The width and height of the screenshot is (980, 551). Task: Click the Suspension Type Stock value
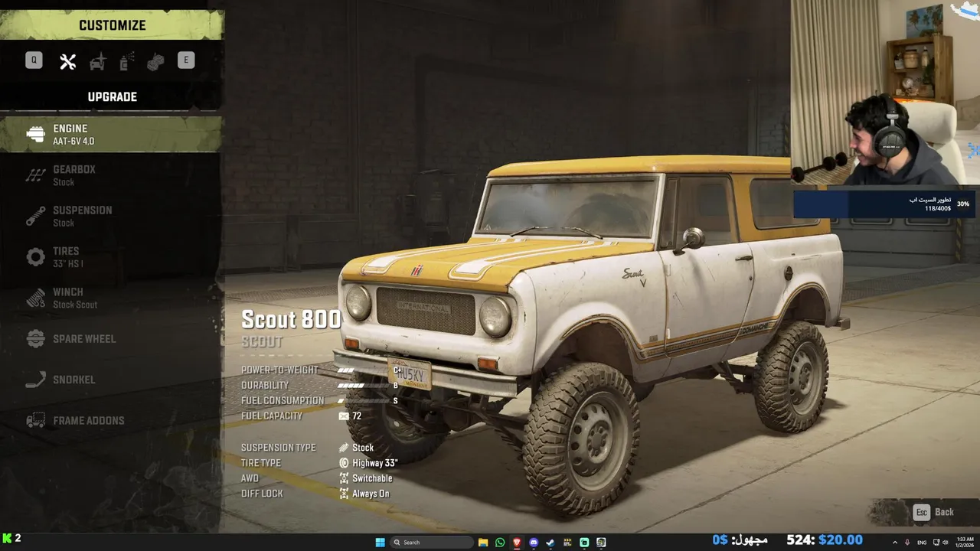coord(363,448)
